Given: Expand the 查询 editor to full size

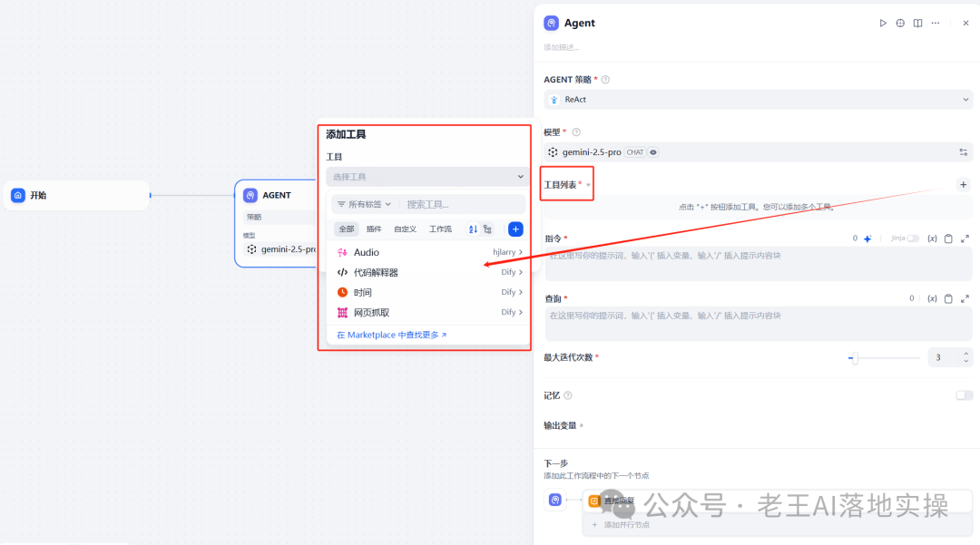Looking at the screenshot, I should pos(965,298).
